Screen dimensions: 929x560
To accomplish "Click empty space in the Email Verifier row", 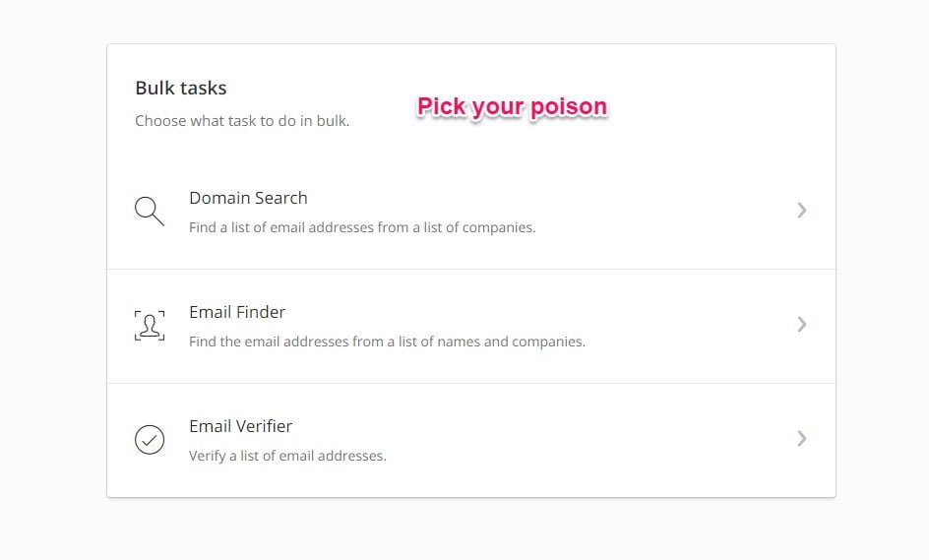I will 592,440.
